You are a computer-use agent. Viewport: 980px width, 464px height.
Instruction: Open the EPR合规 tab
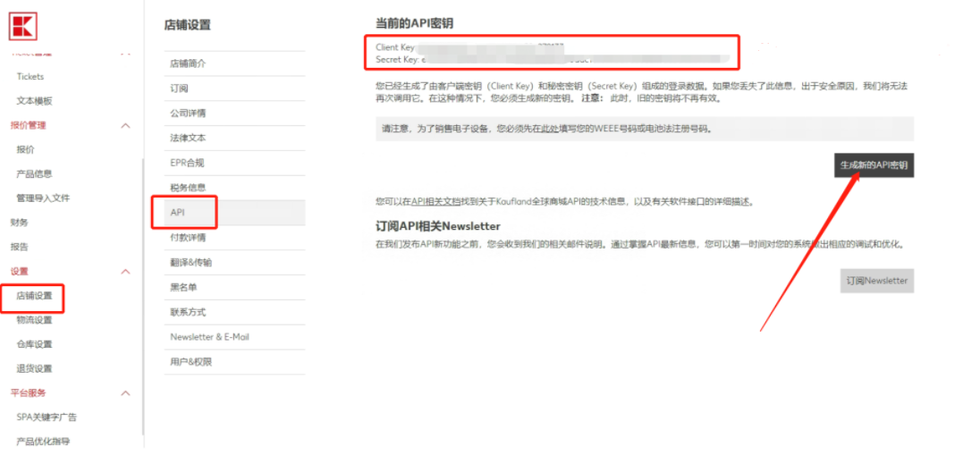187,163
